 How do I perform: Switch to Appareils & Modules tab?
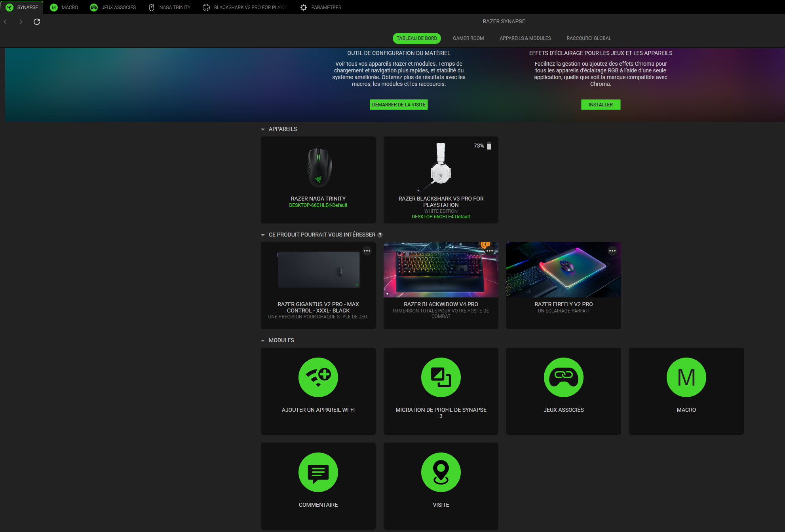coord(525,38)
